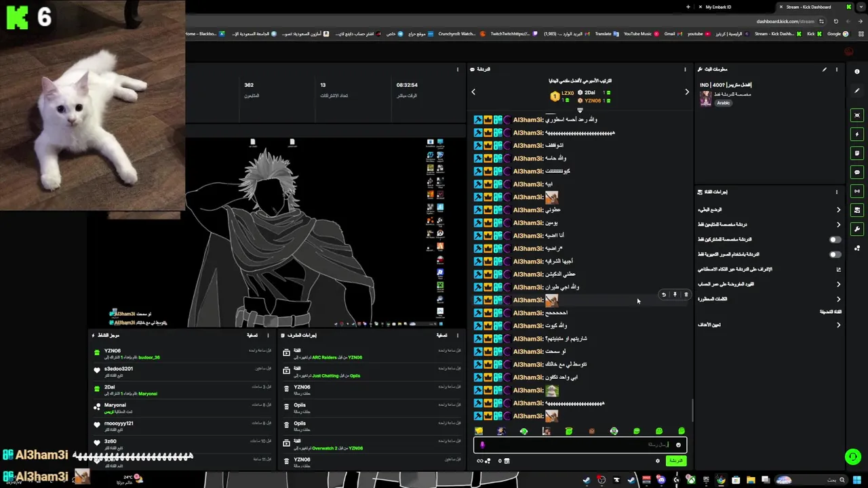This screenshot has height=488, width=868.
Task: Open channel actions panel three-dot menu
Action: click(x=836, y=192)
